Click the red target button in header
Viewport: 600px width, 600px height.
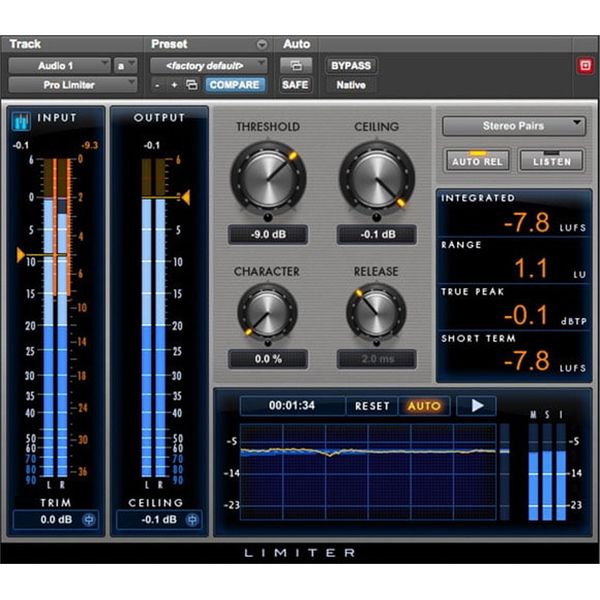point(585,65)
